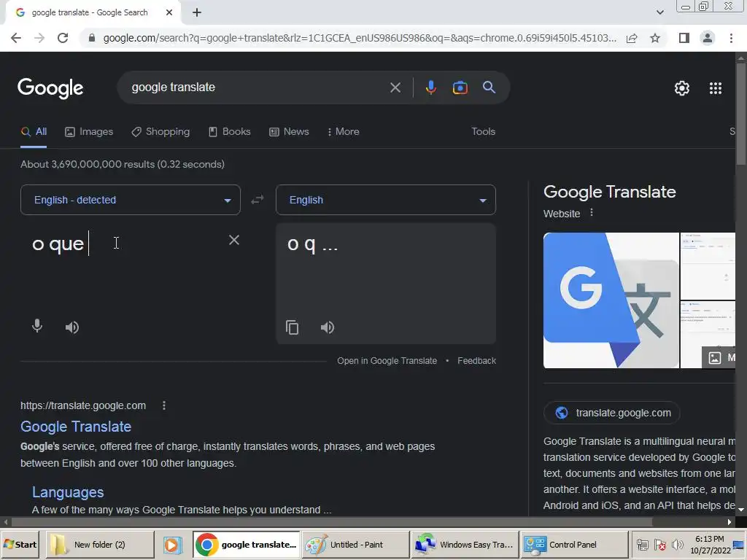
Task: Listen to source text speaker
Action: (72, 327)
